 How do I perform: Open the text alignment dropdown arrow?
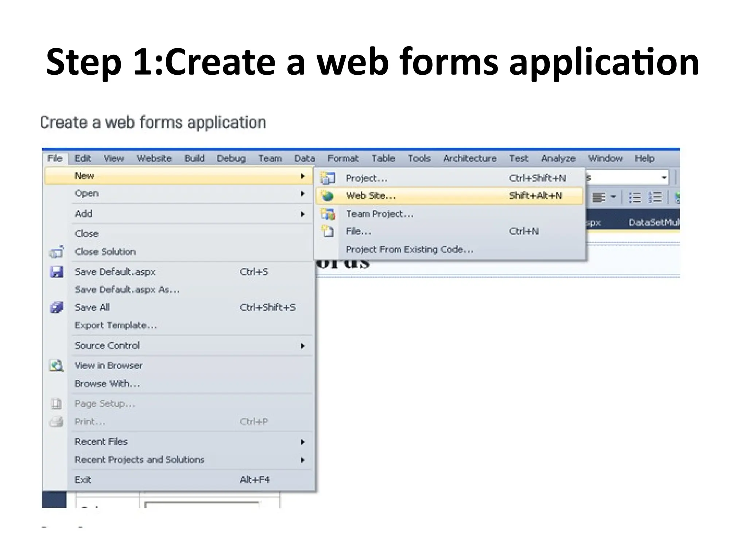click(613, 197)
